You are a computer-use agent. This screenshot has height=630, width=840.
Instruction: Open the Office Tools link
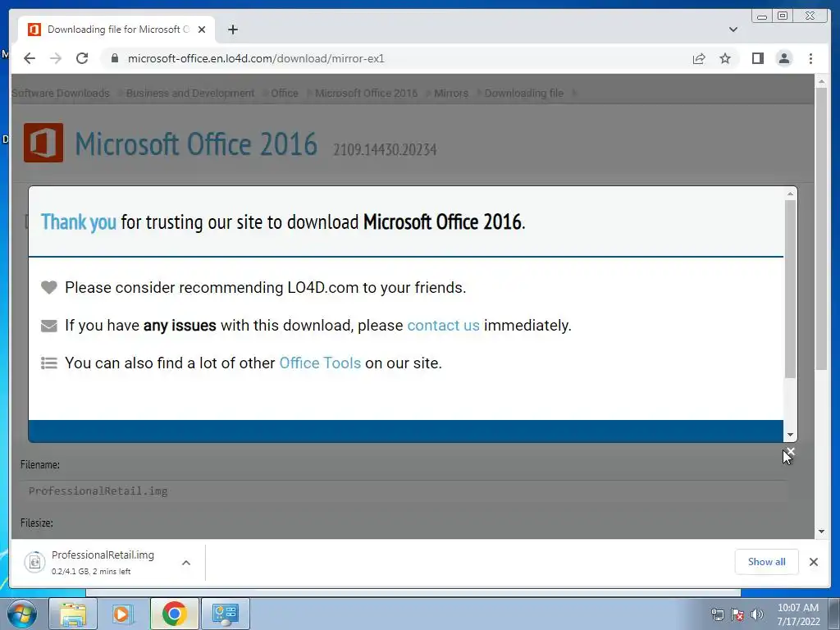click(320, 363)
